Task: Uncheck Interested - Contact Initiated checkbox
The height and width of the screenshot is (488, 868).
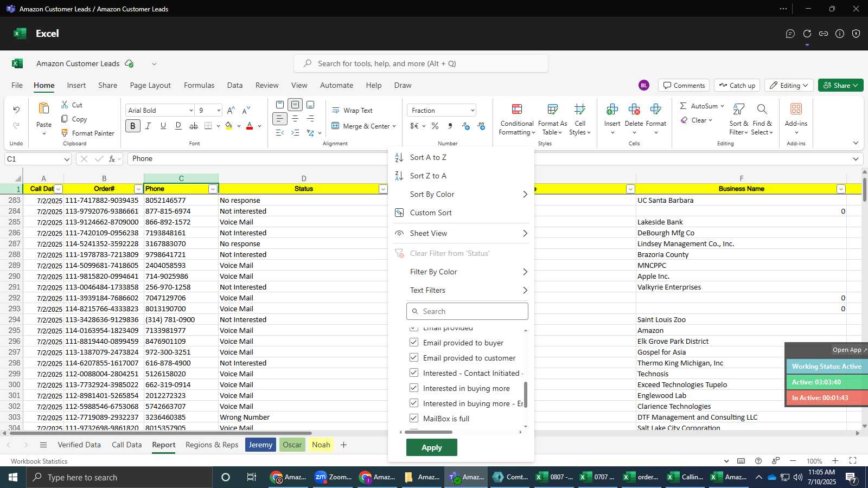Action: tap(414, 373)
